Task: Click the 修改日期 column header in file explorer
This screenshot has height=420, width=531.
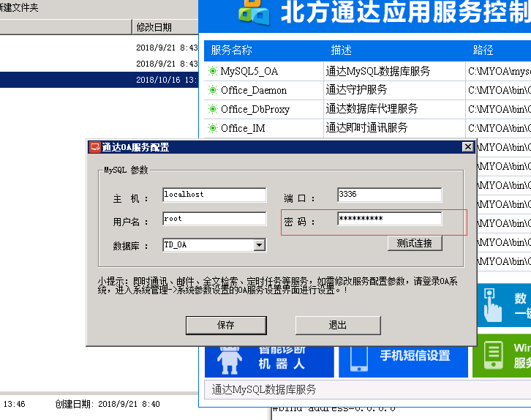Action: coord(165,27)
